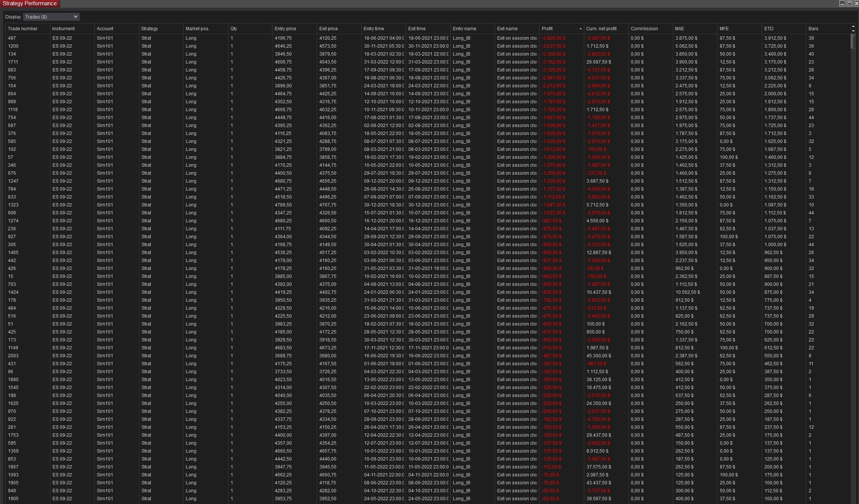
Task: Sort by Cum. net profit column header
Action: click(601, 29)
